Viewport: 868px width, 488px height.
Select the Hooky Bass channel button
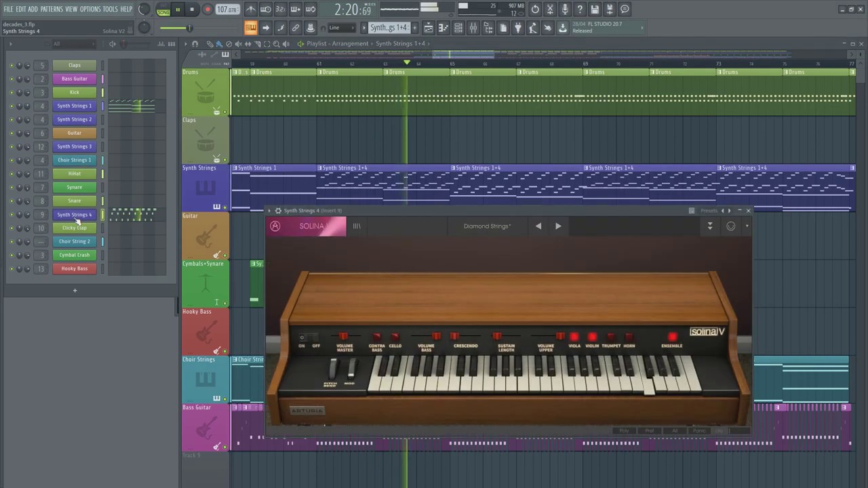pos(75,268)
